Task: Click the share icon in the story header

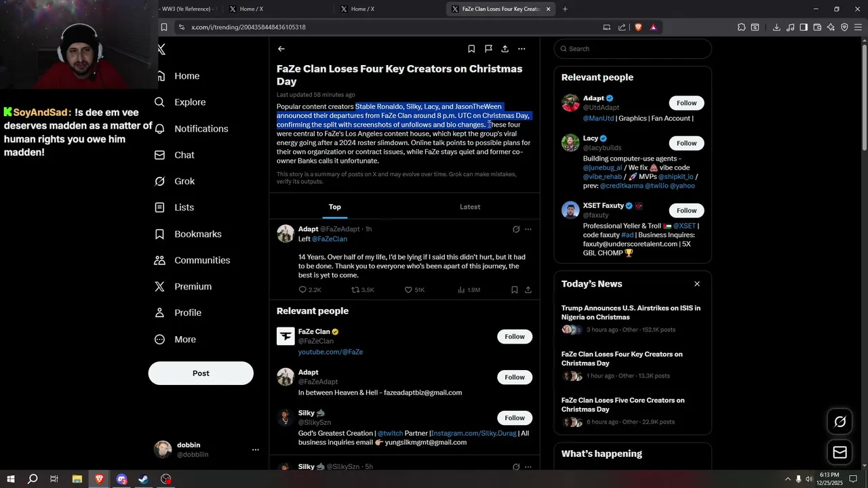Action: coord(505,49)
